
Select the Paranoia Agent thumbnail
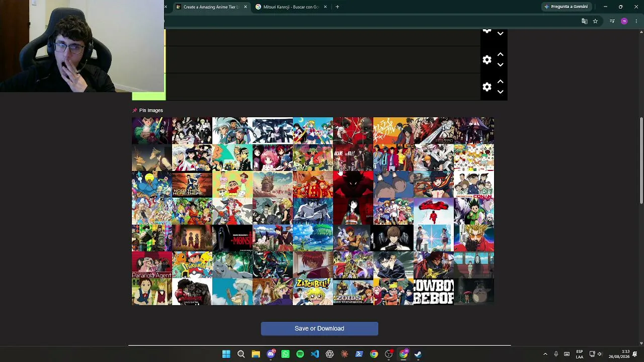point(152,265)
